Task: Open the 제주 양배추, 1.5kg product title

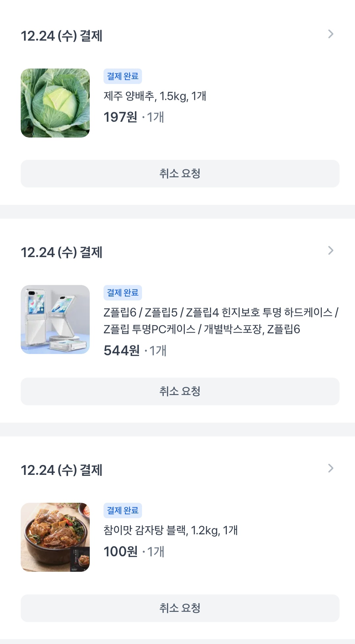Action: (155, 96)
